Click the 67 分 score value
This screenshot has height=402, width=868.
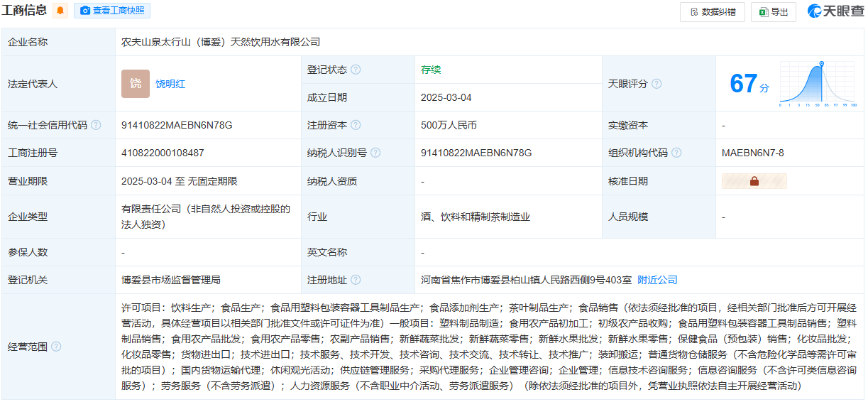tap(749, 84)
